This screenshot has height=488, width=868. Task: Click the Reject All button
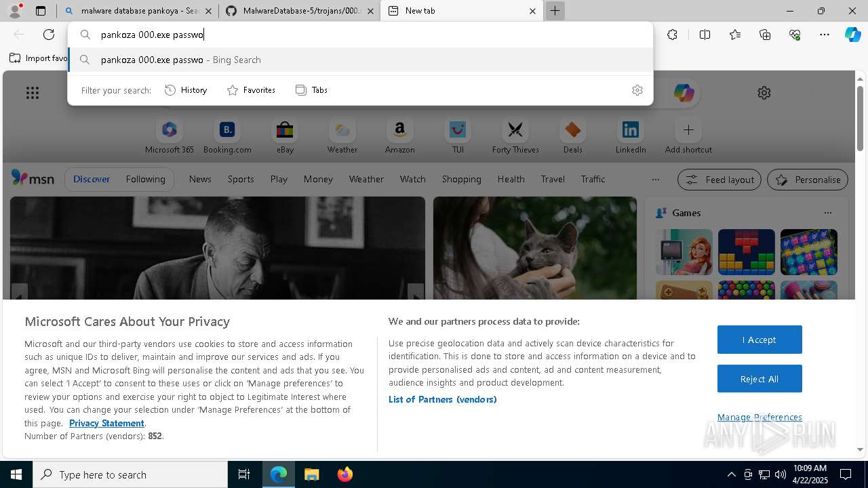pos(759,379)
